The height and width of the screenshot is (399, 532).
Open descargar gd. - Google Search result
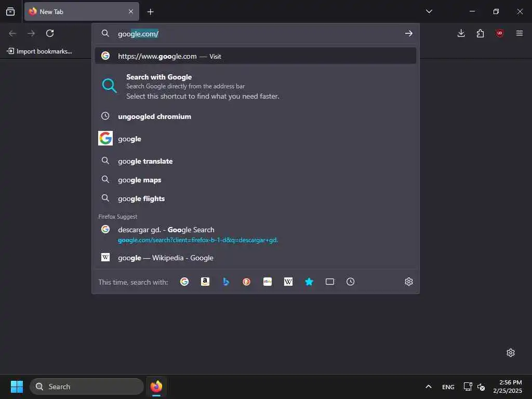pyautogui.click(x=256, y=234)
